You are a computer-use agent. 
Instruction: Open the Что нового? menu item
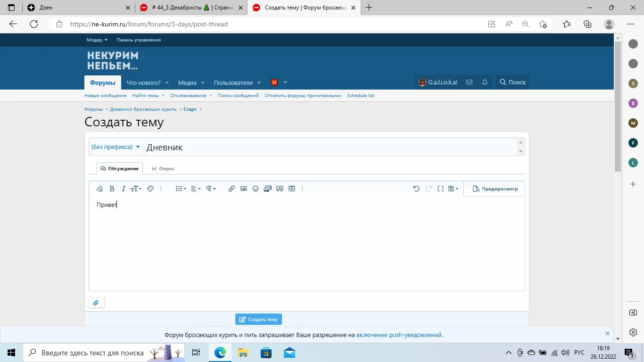tap(143, 82)
